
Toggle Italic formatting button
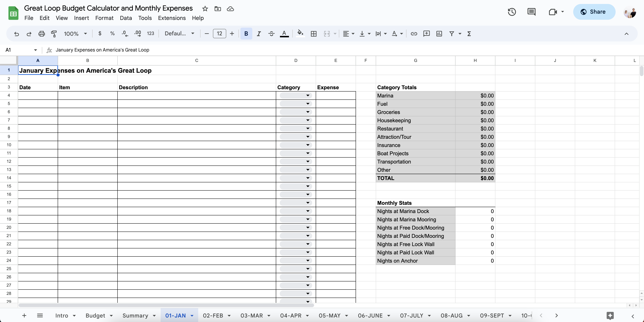[x=259, y=34]
